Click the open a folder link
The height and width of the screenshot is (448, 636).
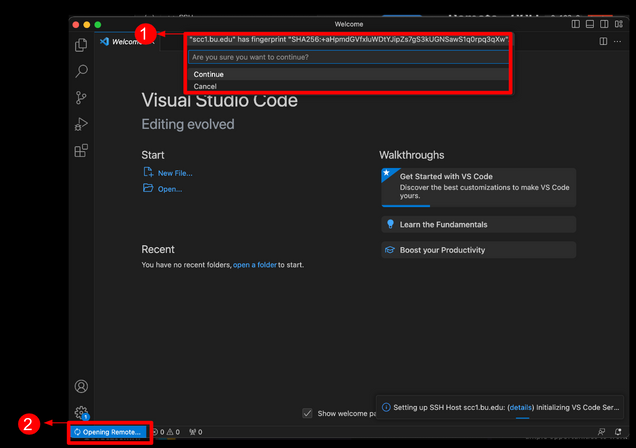click(255, 265)
